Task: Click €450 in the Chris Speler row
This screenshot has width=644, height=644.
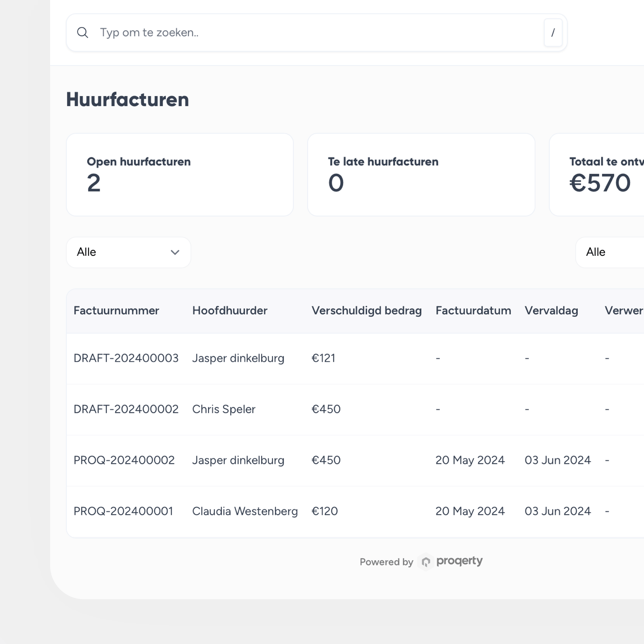Action: click(326, 409)
